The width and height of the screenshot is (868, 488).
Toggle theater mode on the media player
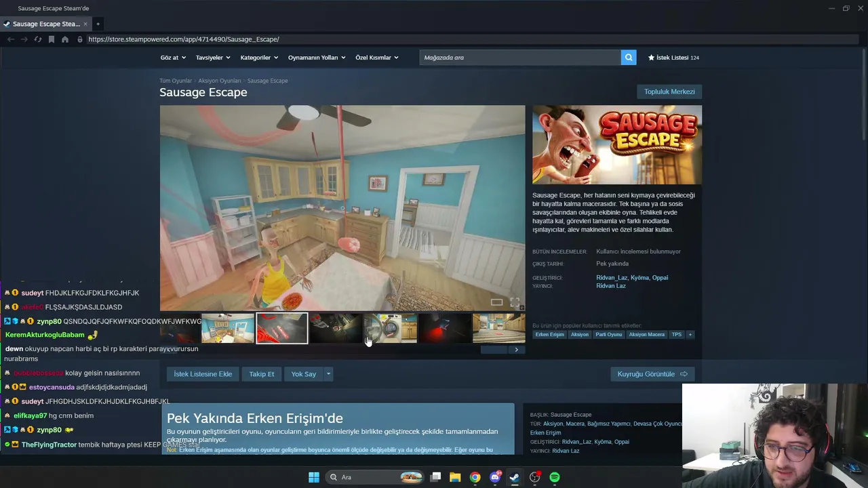[x=496, y=302]
